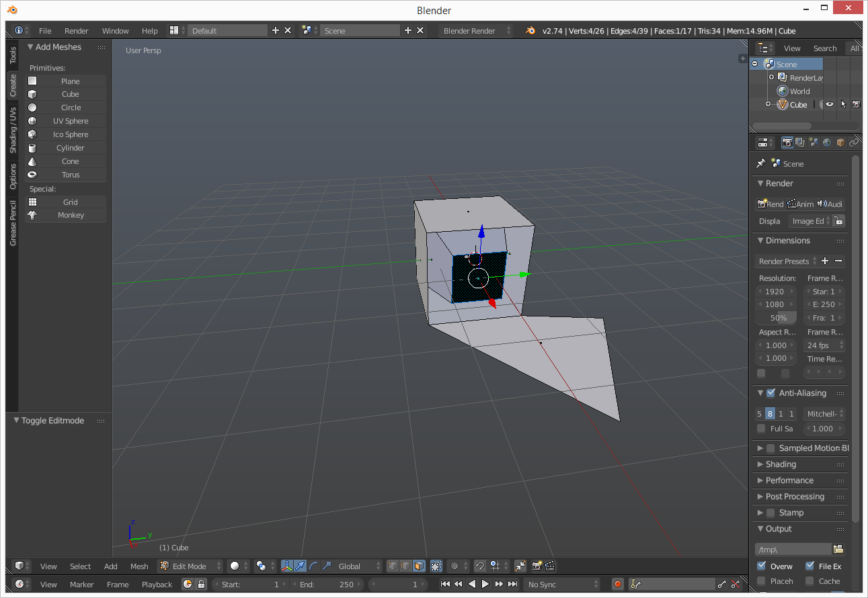Click the Resolution percentage 50% slider

point(777,317)
